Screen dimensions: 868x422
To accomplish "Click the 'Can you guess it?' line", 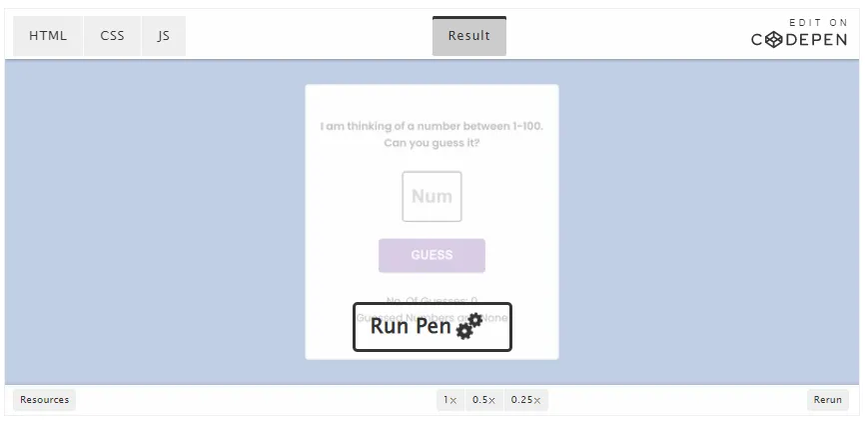I will click(x=432, y=143).
